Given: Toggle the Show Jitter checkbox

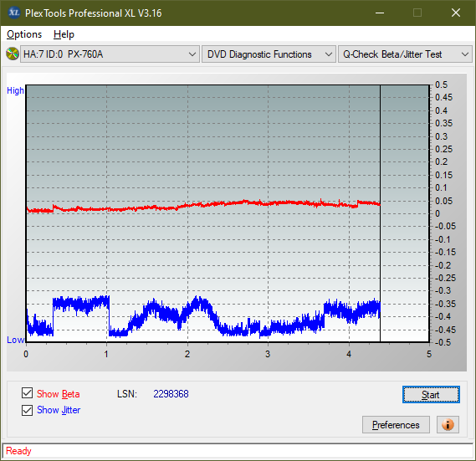Looking at the screenshot, I should coord(27,410).
